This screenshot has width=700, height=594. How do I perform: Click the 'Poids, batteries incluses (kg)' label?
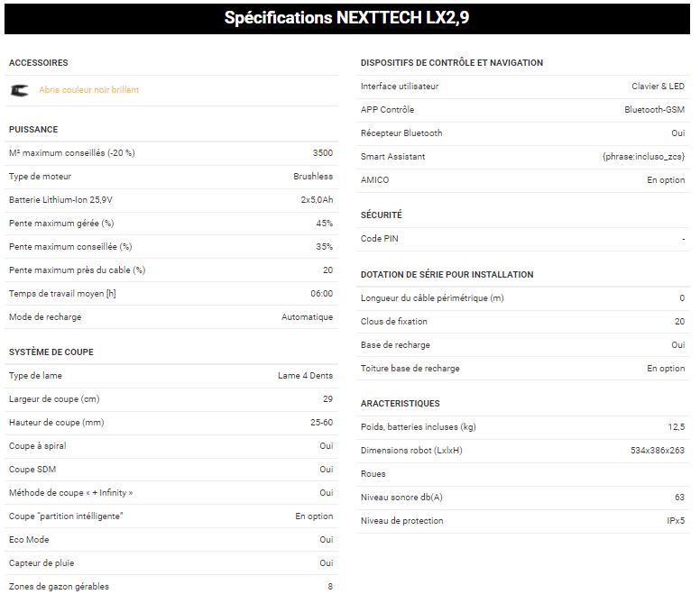coord(419,427)
